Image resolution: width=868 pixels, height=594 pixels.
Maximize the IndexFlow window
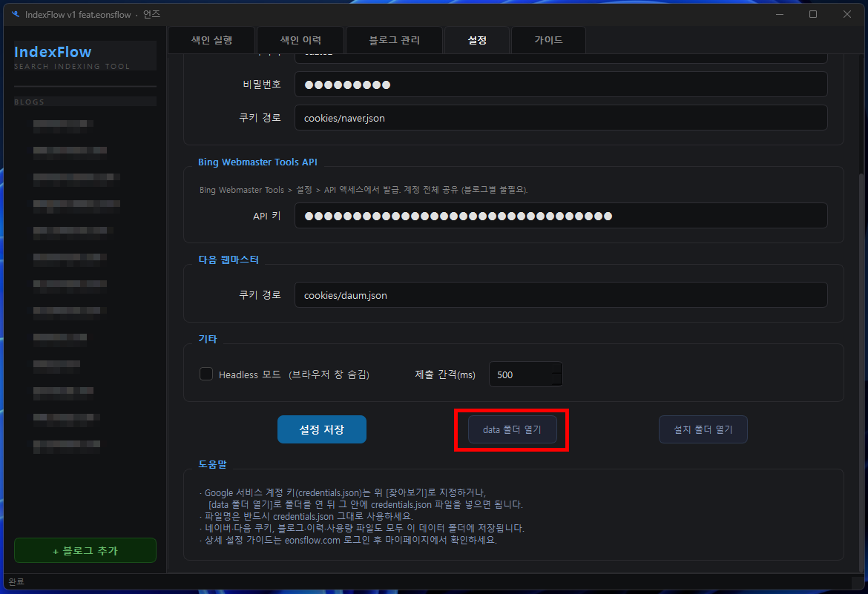(x=813, y=14)
